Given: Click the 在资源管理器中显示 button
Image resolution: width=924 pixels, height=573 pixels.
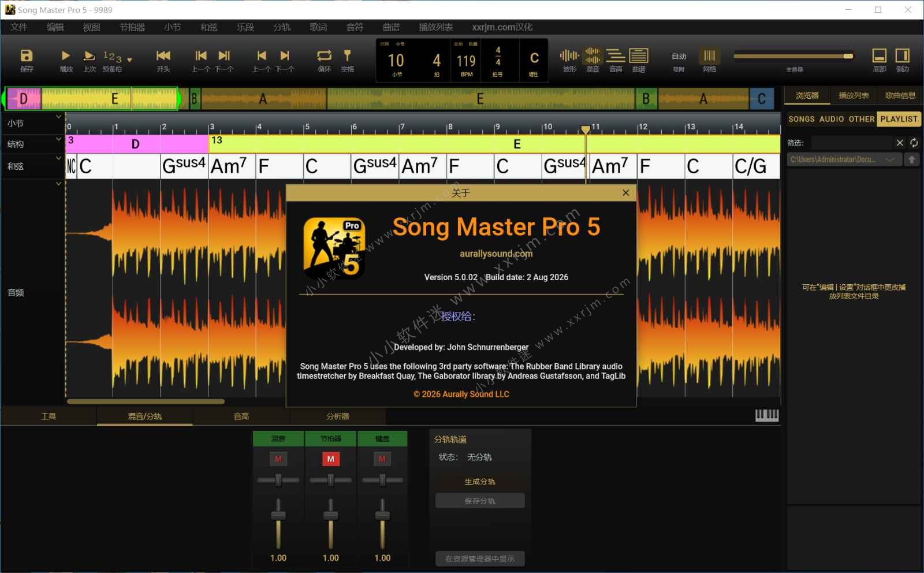Looking at the screenshot, I should pyautogui.click(x=480, y=559).
